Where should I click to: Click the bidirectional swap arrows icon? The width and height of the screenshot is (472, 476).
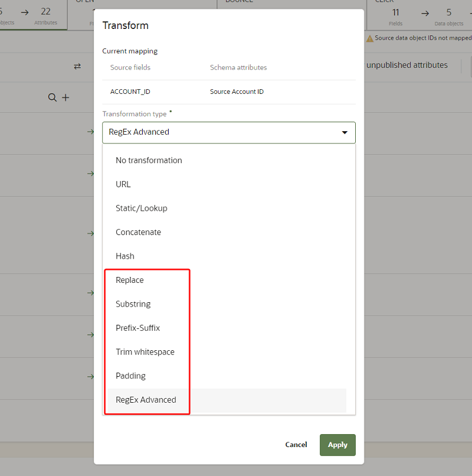pyautogui.click(x=77, y=67)
